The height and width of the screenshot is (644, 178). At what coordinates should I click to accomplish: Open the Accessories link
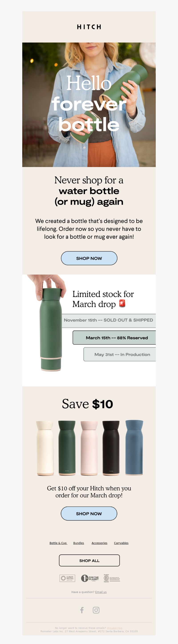(x=99, y=543)
